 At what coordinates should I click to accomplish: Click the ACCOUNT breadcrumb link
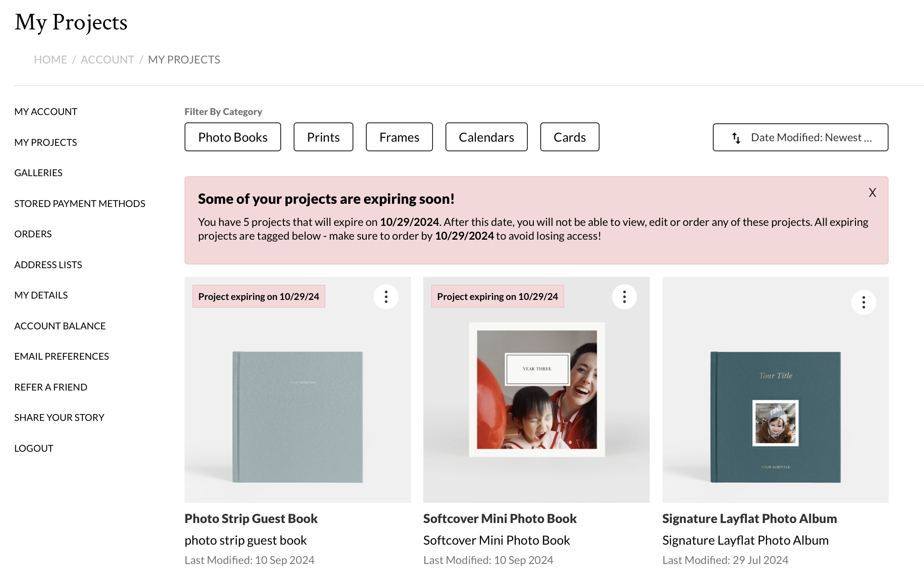[107, 60]
